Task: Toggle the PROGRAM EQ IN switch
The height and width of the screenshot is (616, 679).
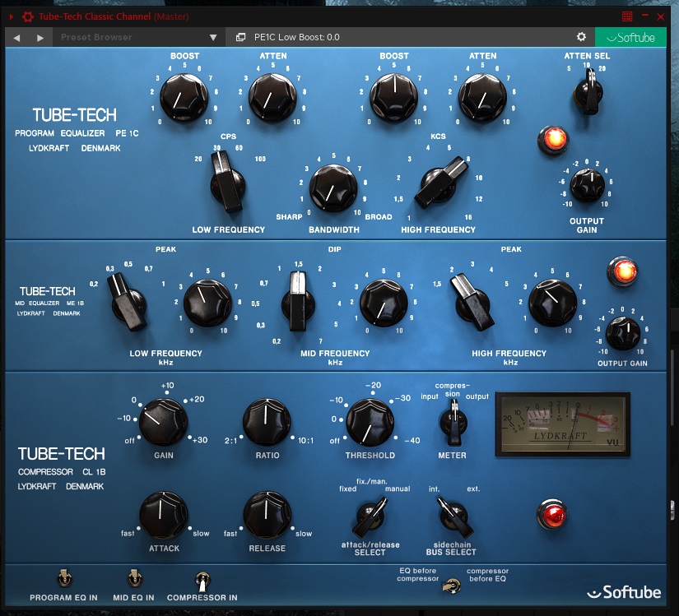Action: click(x=64, y=578)
